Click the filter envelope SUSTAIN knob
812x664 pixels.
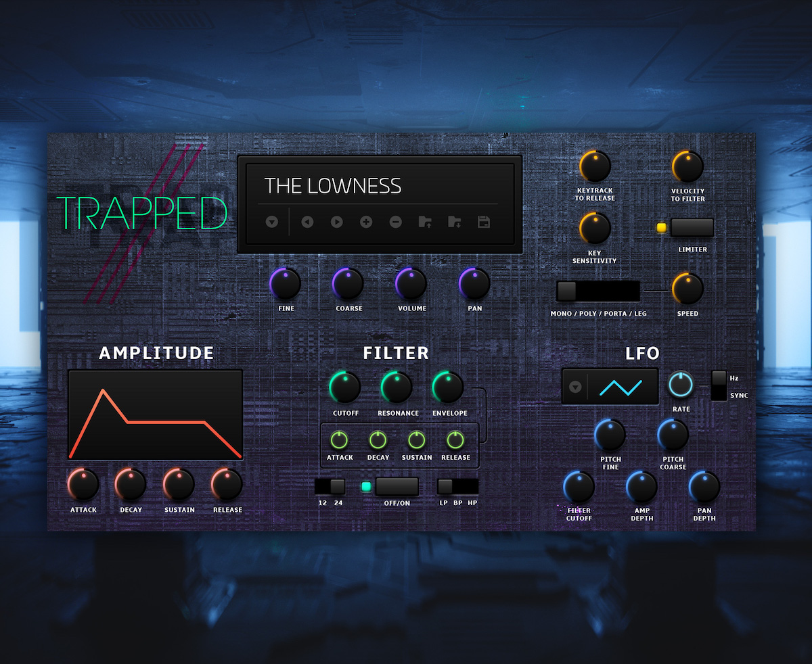coord(417,440)
